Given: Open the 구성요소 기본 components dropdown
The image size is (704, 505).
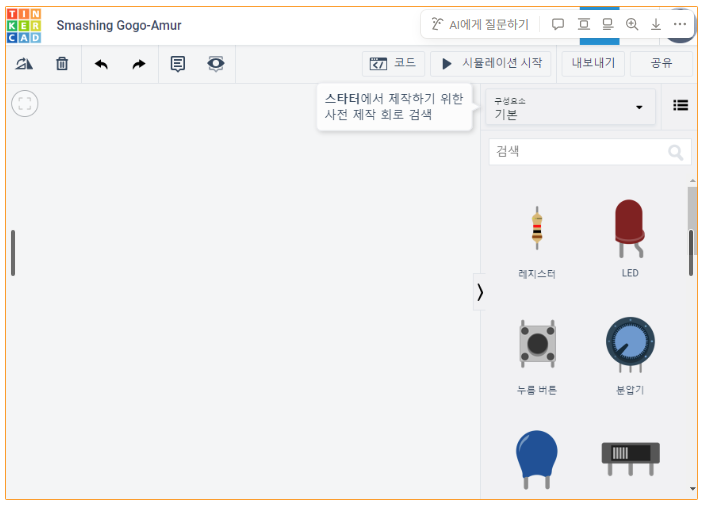Looking at the screenshot, I should coord(570,107).
